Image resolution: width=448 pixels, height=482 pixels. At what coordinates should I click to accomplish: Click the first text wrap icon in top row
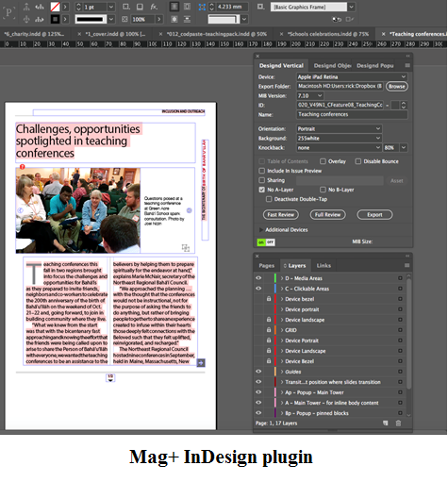pos(174,7)
